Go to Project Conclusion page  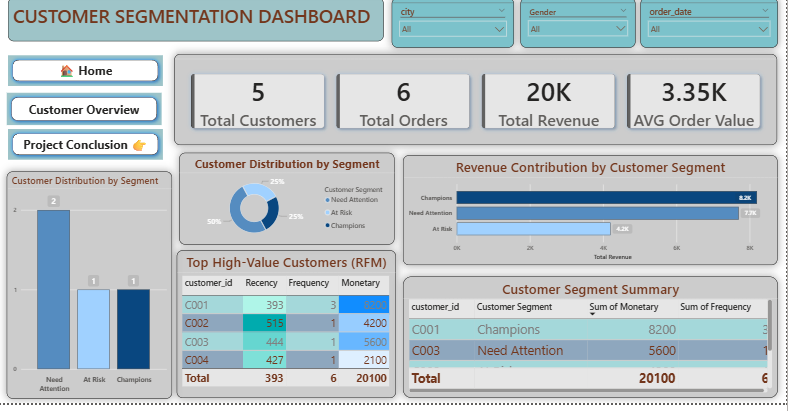pyautogui.click(x=85, y=145)
